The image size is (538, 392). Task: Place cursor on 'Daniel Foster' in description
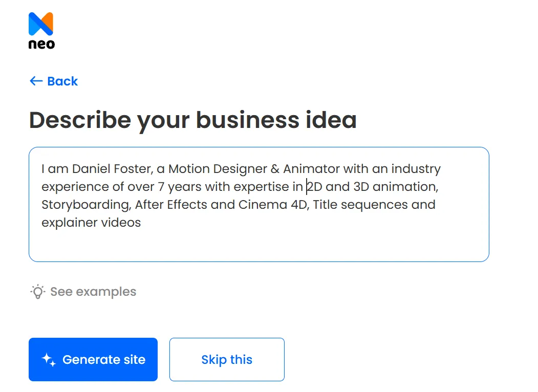click(112, 169)
